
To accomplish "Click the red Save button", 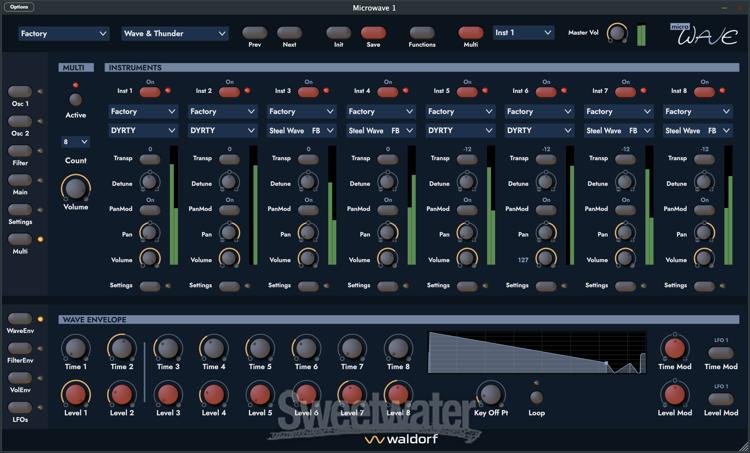I will 374,33.
